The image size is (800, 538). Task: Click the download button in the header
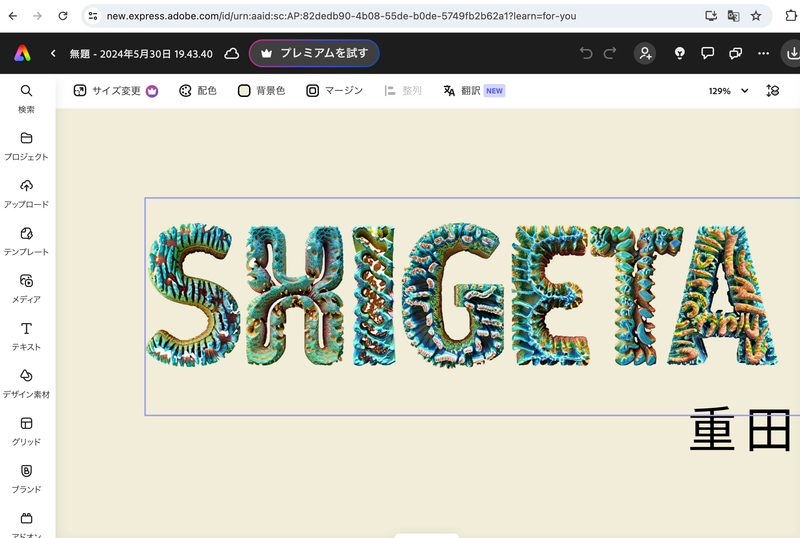[x=792, y=53]
